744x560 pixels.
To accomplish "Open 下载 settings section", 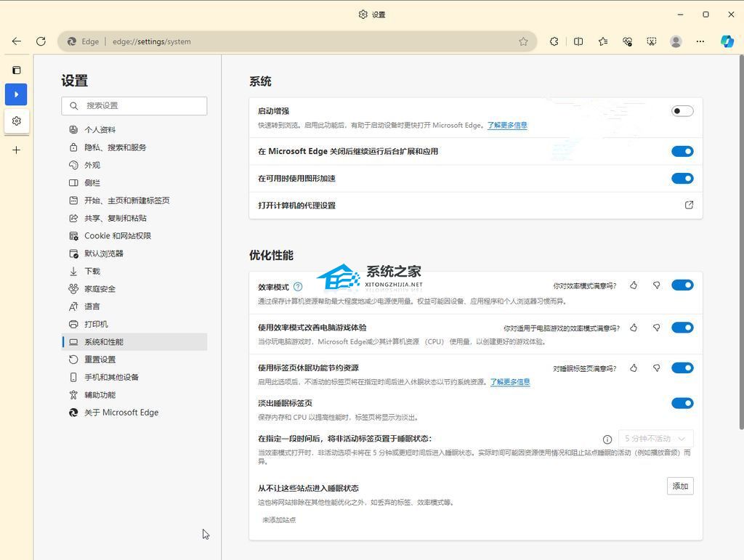I will (x=134, y=271).
